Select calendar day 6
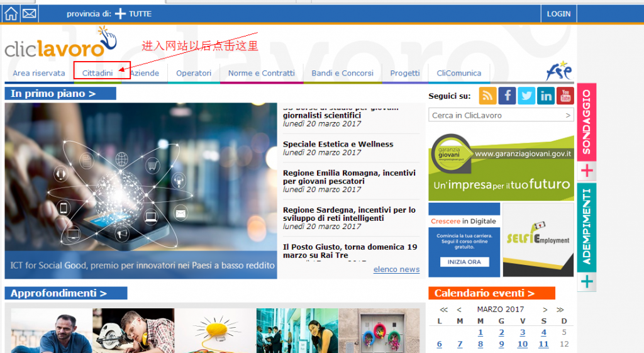The width and height of the screenshot is (644, 353). (x=440, y=344)
